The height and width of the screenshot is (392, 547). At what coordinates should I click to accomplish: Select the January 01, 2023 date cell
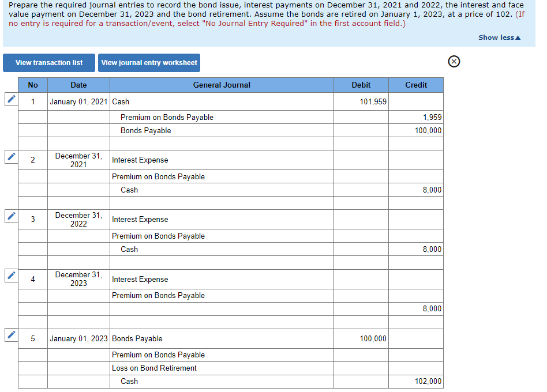pos(78,339)
